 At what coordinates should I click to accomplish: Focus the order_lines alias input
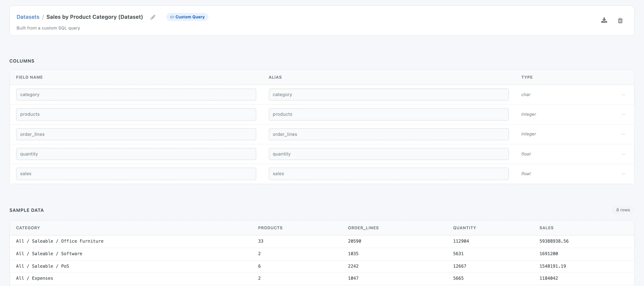click(x=388, y=134)
